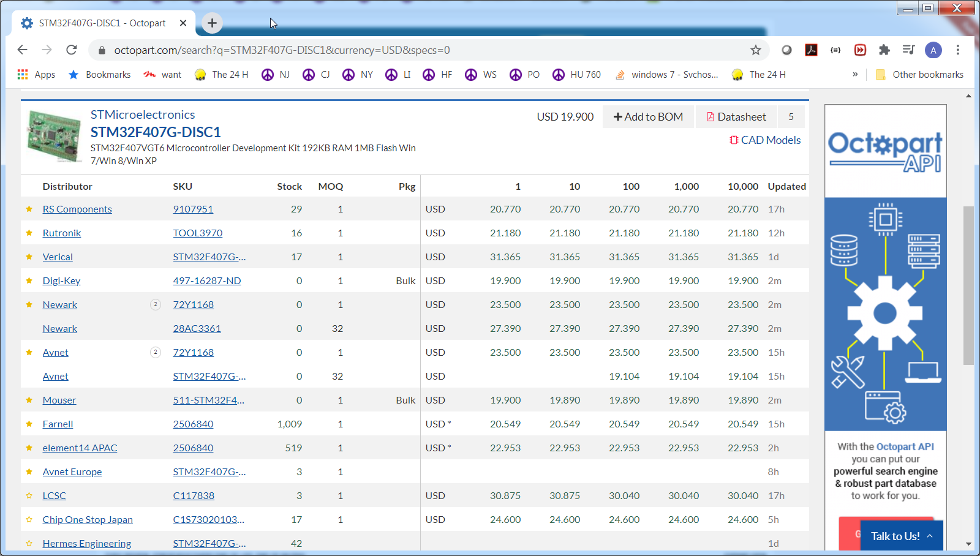Reload the Octopart page
The image size is (980, 556).
point(72,50)
